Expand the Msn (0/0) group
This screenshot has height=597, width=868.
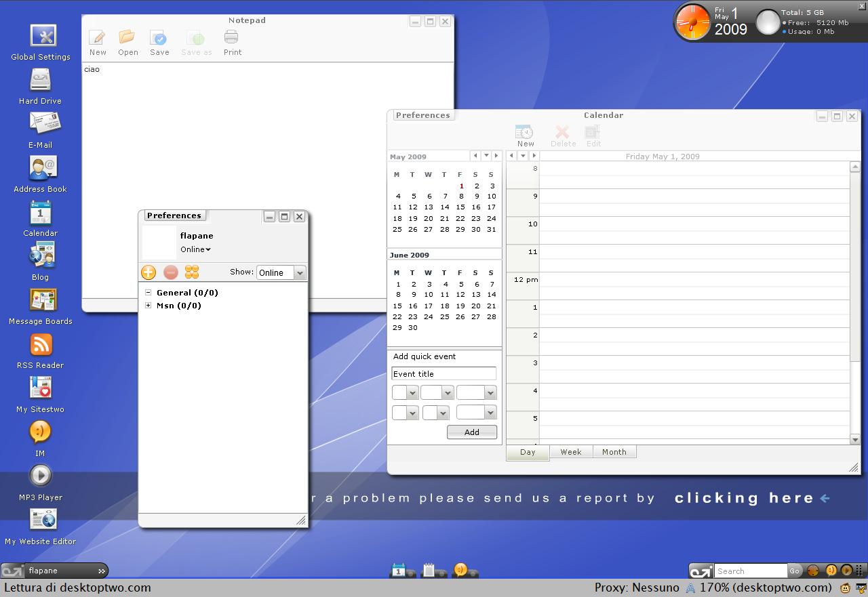148,306
